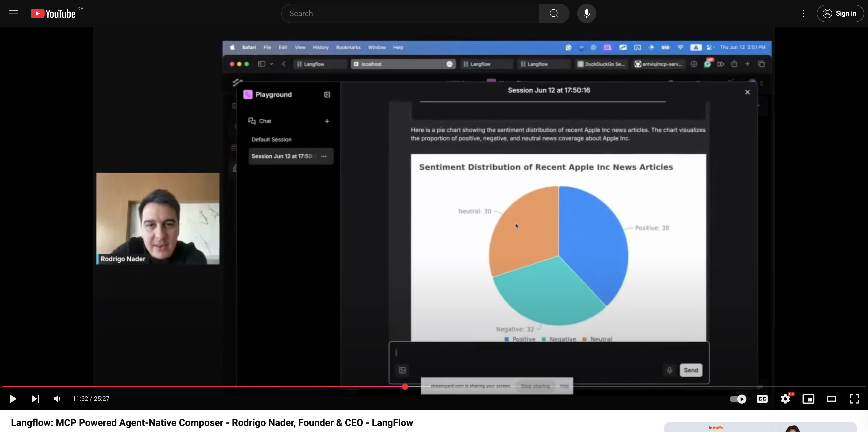
Task: Toggle the Positive legend item
Action: (x=520, y=339)
